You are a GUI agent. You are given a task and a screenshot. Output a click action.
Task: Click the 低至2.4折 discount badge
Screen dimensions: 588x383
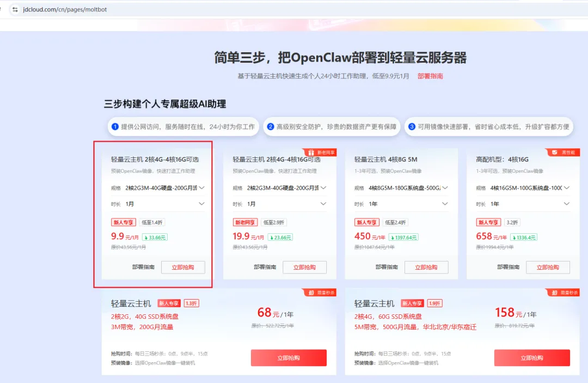click(396, 222)
